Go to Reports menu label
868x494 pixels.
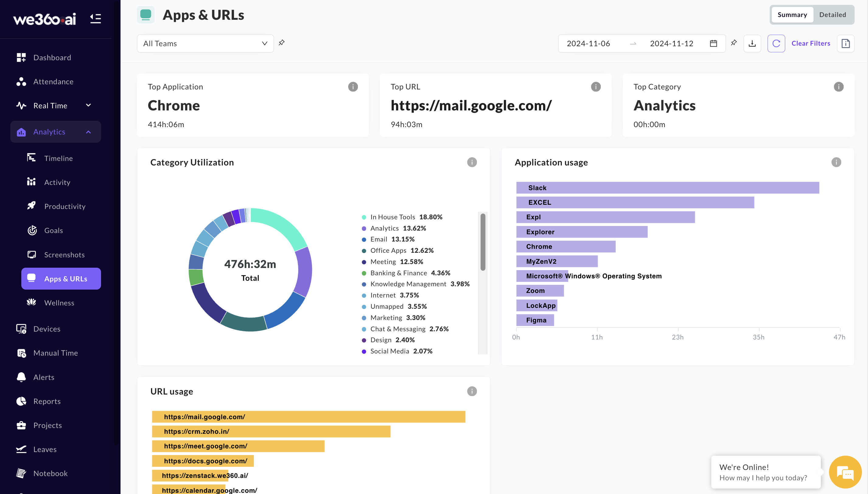47,401
